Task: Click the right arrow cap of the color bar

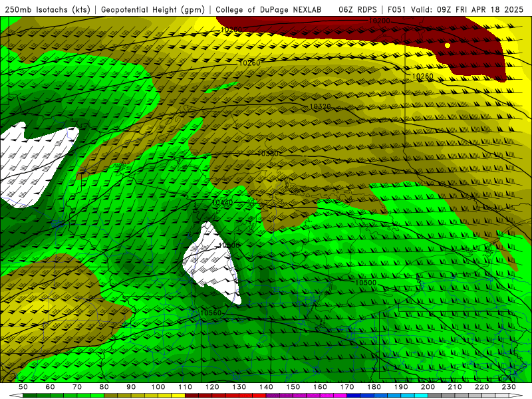Action: click(x=516, y=395)
